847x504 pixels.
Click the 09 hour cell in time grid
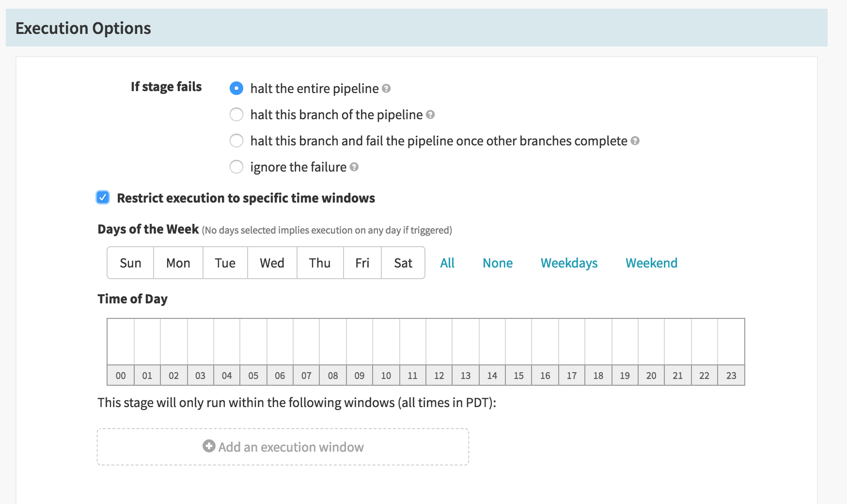[x=360, y=342]
